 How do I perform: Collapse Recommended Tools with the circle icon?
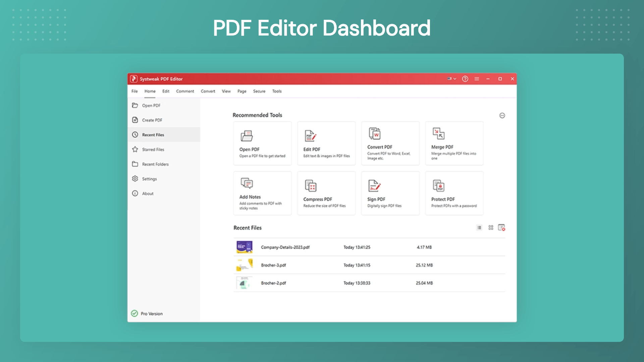tap(502, 116)
